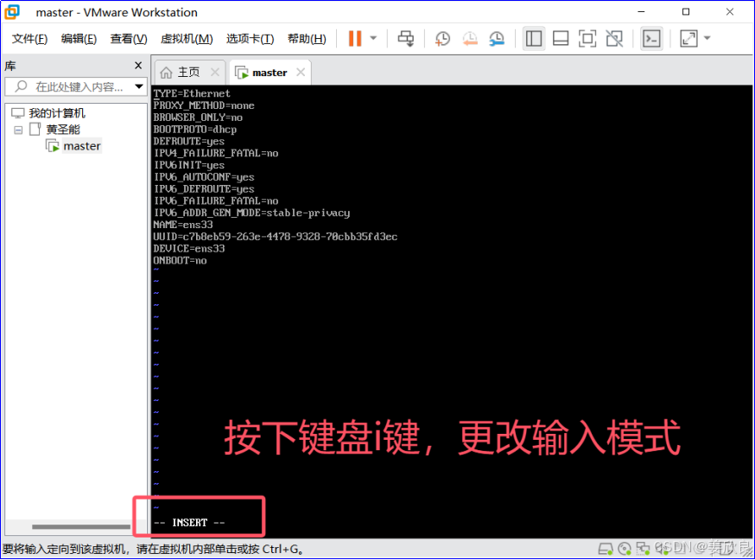
Task: Open the snapshot manager icon
Action: coord(497,39)
